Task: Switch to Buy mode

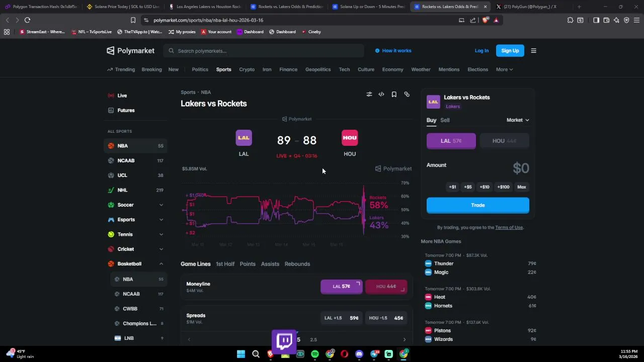Action: point(431,120)
